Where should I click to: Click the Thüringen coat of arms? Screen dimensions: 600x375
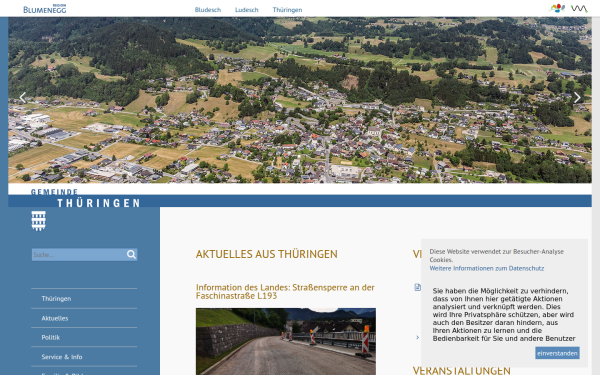(x=38, y=221)
